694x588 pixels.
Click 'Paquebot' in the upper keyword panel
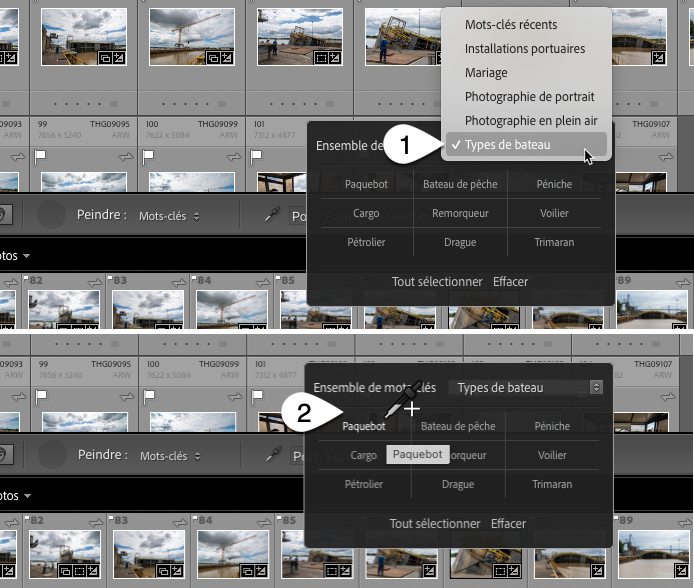366,184
